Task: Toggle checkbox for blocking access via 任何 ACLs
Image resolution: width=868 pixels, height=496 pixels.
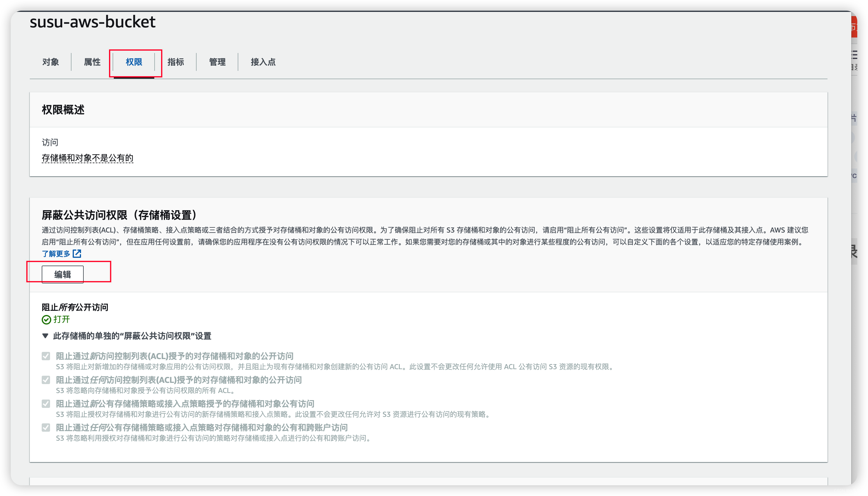Action: [46, 380]
